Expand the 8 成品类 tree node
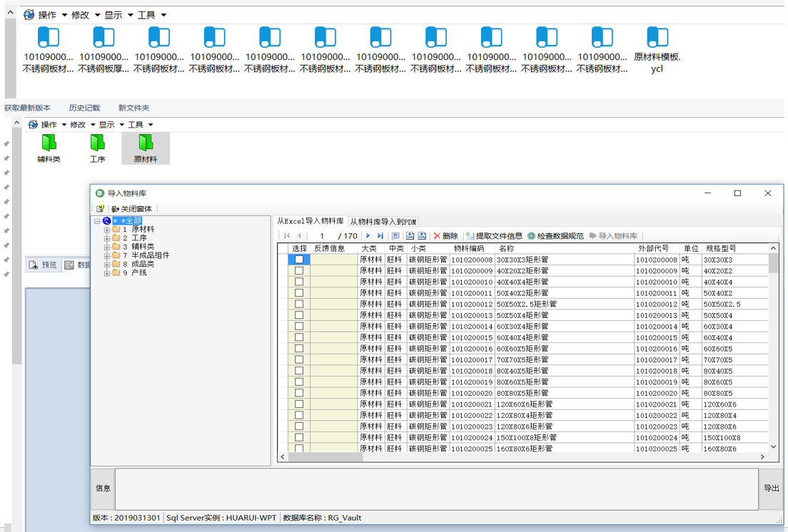This screenshot has height=532, width=788. tap(107, 264)
